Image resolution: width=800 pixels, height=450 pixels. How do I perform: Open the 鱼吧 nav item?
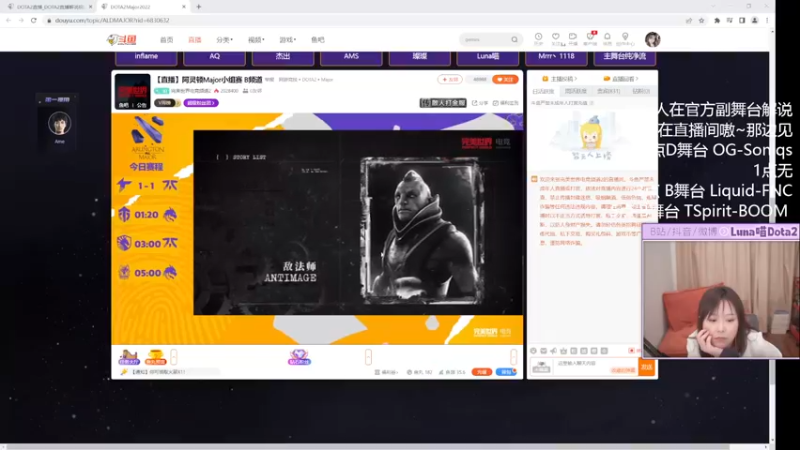[x=317, y=40]
